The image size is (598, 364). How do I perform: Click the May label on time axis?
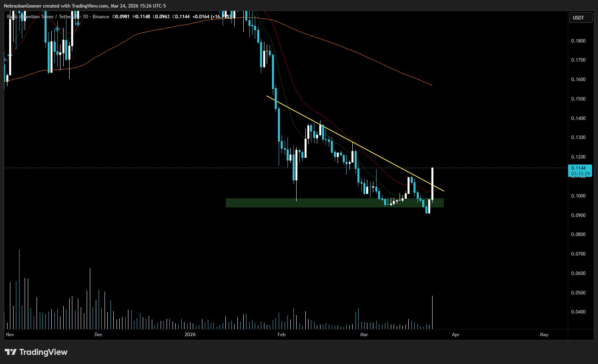544,335
